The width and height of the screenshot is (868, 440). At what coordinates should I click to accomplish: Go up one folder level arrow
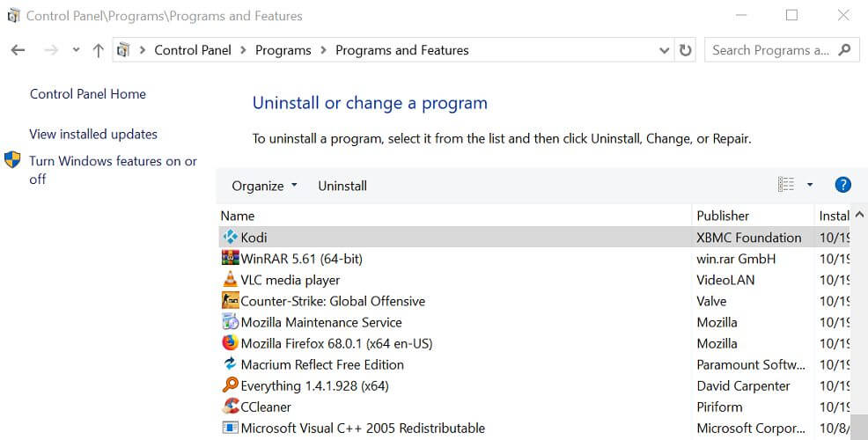(99, 50)
